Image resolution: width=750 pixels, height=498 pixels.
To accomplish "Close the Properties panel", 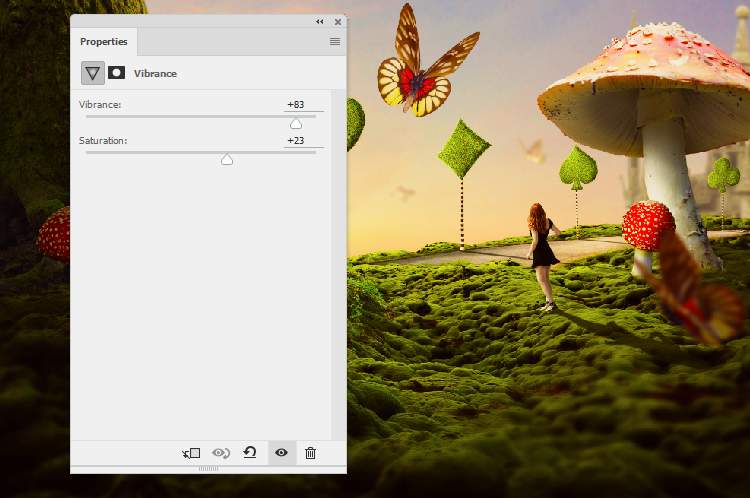I will click(338, 22).
